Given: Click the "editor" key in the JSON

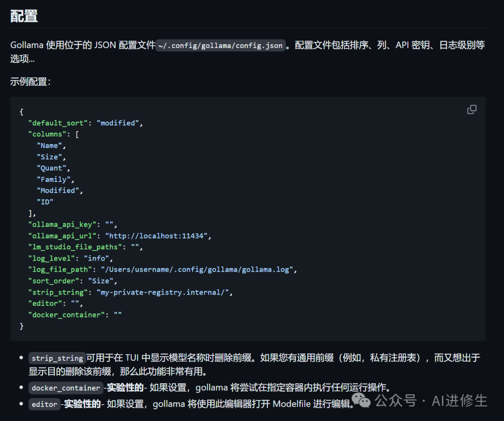Looking at the screenshot, I should [x=45, y=304].
